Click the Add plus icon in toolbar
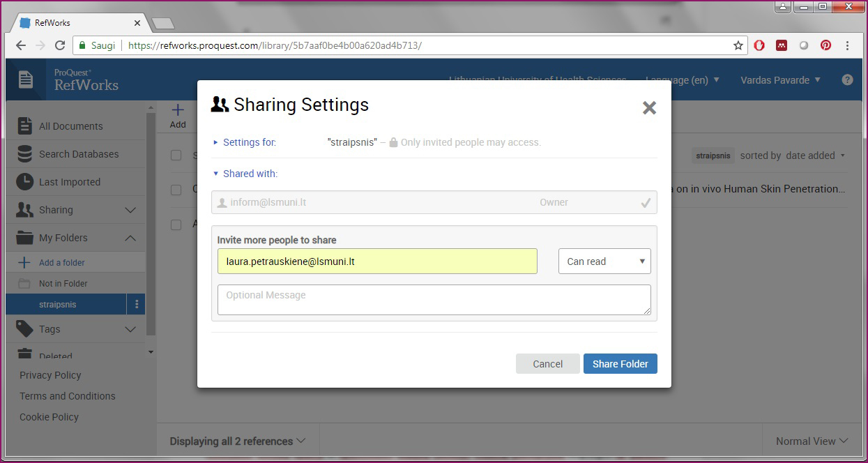This screenshot has width=868, height=463. tap(178, 110)
